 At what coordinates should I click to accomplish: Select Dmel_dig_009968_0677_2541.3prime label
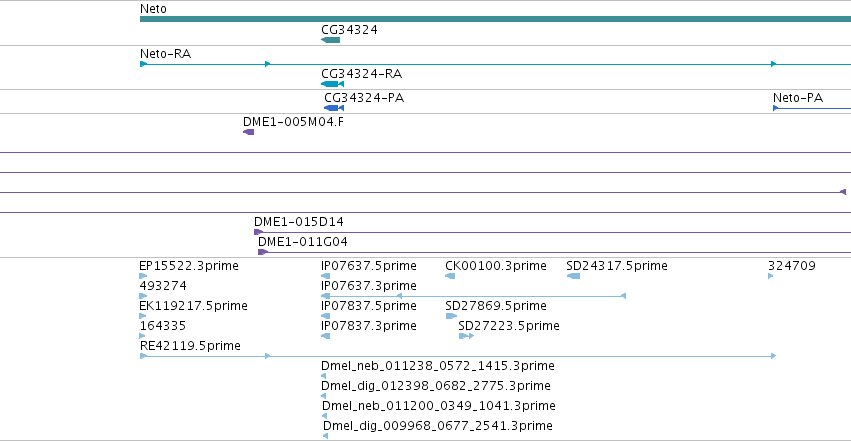[x=437, y=426]
